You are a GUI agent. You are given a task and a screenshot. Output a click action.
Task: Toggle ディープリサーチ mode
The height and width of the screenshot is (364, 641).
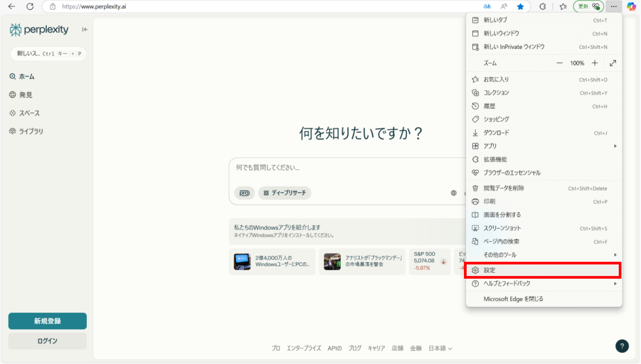coord(285,193)
